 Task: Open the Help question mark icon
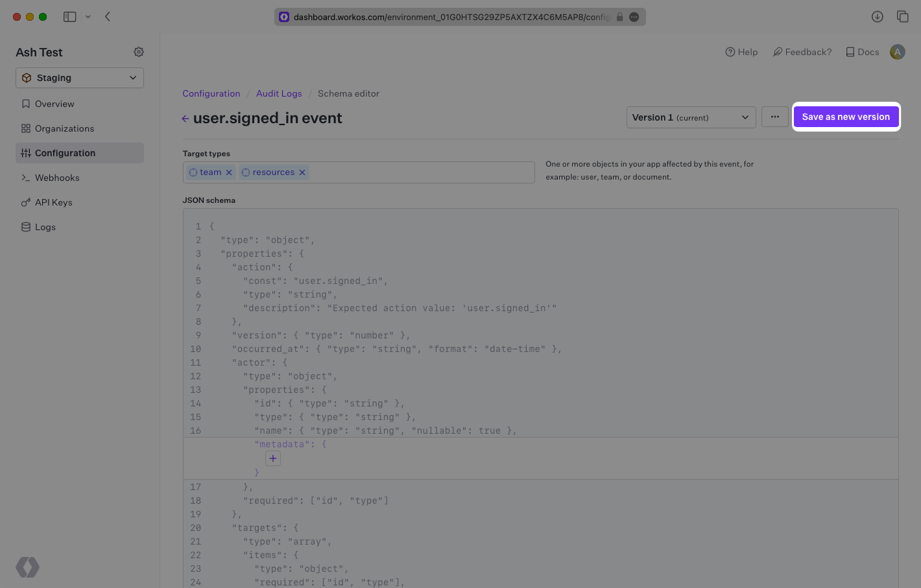[730, 52]
